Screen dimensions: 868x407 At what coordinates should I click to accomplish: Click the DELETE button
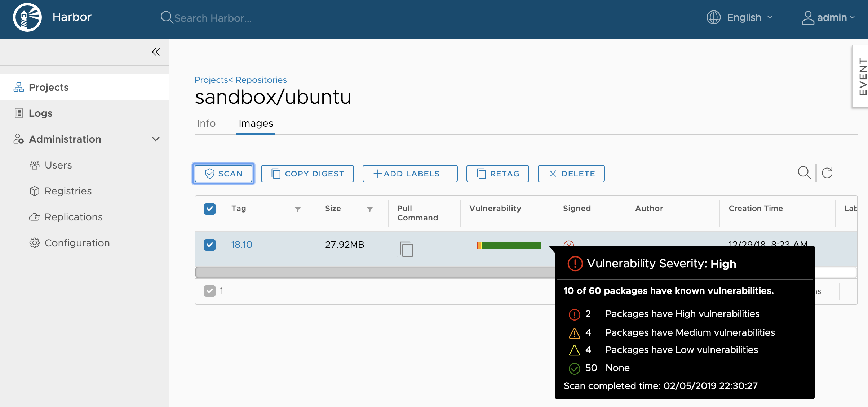click(x=572, y=174)
